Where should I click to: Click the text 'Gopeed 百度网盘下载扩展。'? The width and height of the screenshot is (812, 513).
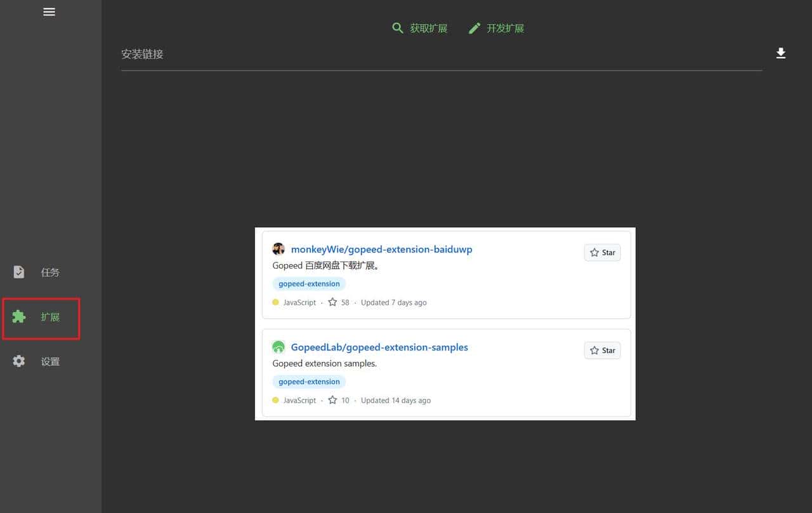(326, 265)
